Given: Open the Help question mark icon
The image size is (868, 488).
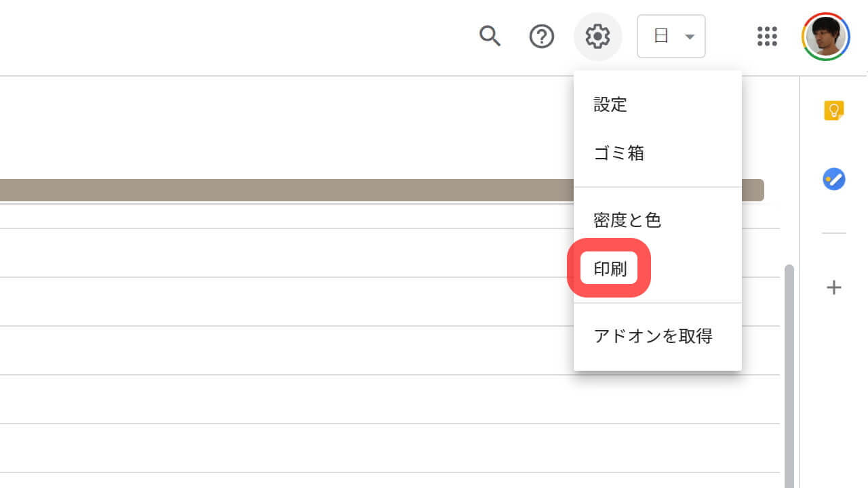Looking at the screenshot, I should click(x=542, y=37).
